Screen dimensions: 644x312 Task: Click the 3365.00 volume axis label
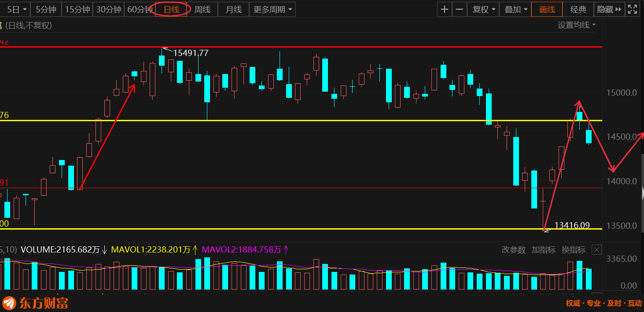point(622,259)
